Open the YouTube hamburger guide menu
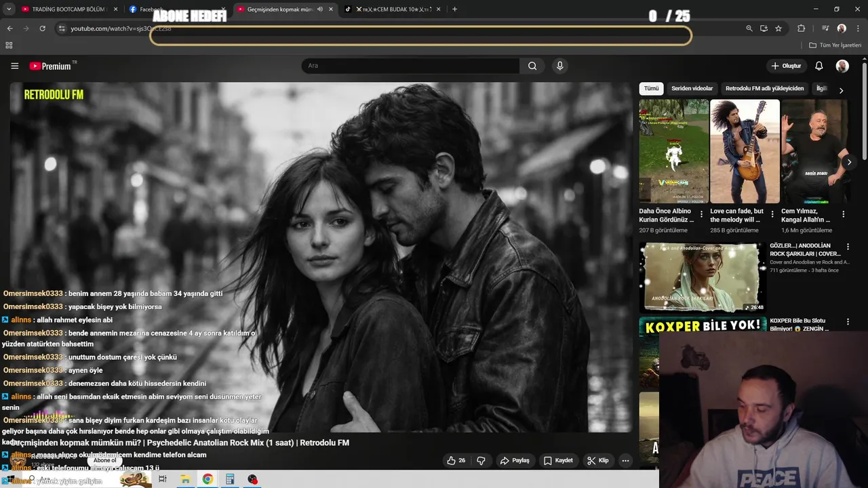This screenshot has height=488, width=868. click(14, 66)
